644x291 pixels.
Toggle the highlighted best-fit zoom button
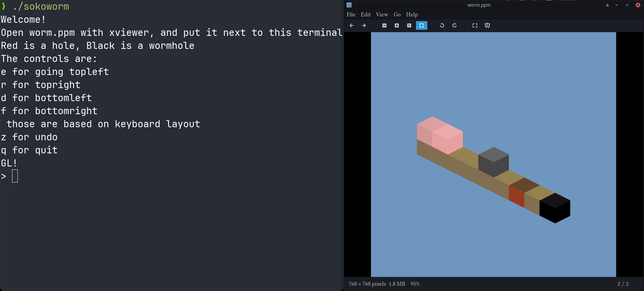click(x=422, y=25)
